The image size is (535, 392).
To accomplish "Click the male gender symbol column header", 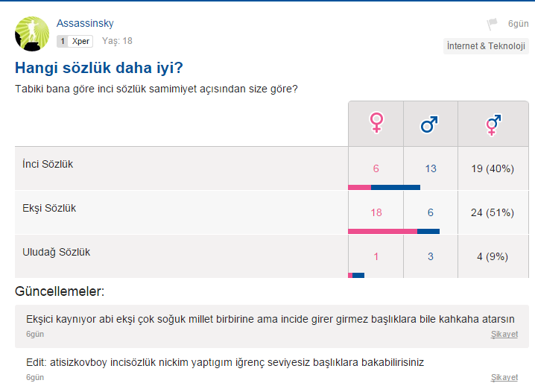I will click(x=431, y=124).
